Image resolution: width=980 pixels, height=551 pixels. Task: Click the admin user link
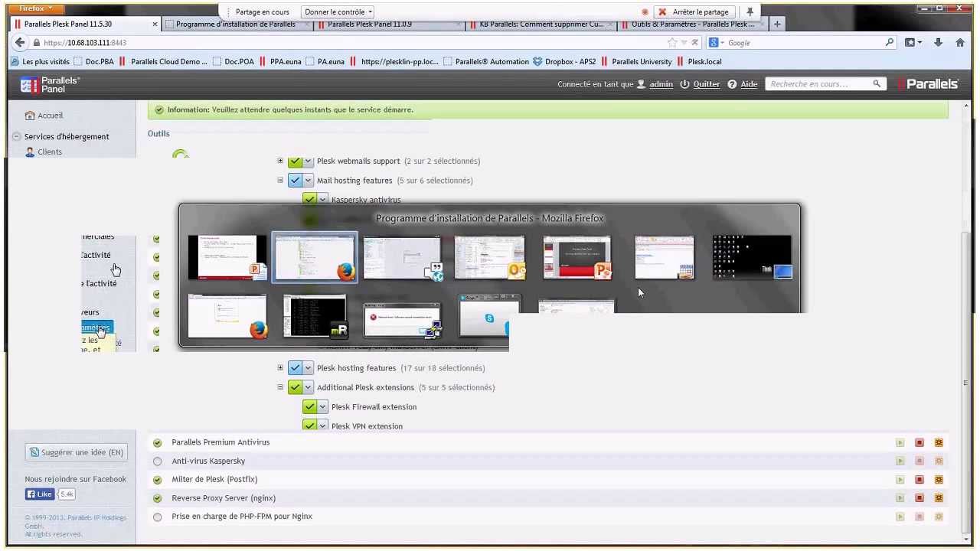click(x=661, y=84)
